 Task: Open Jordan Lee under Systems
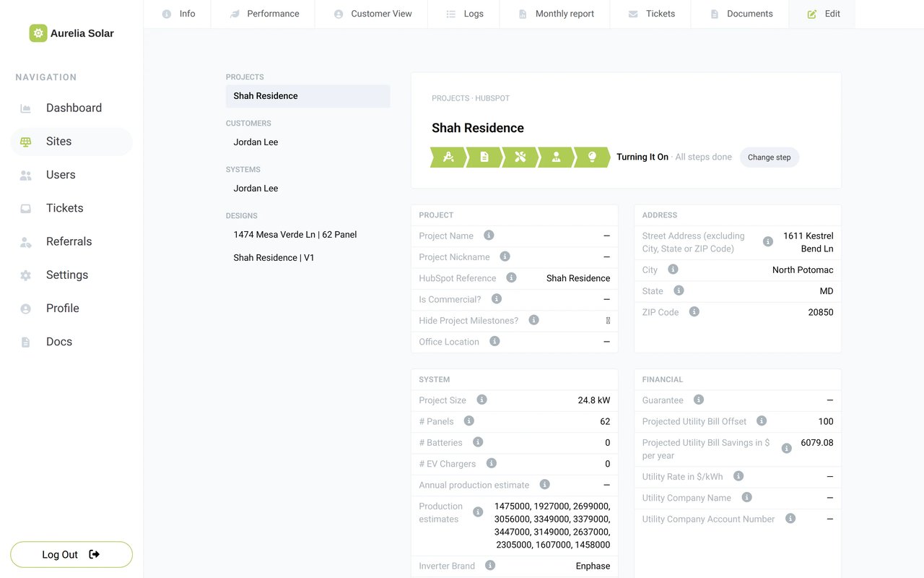point(308,189)
